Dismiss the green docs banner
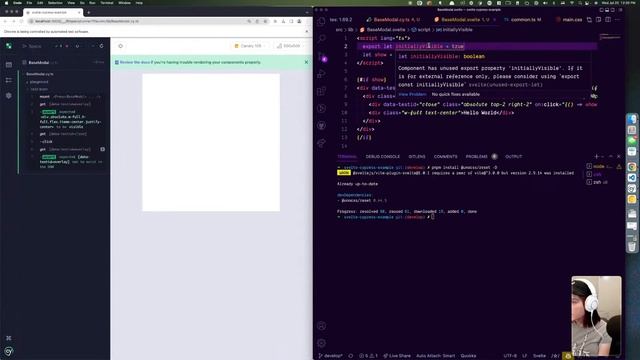This screenshot has width=640, height=360. (x=307, y=62)
